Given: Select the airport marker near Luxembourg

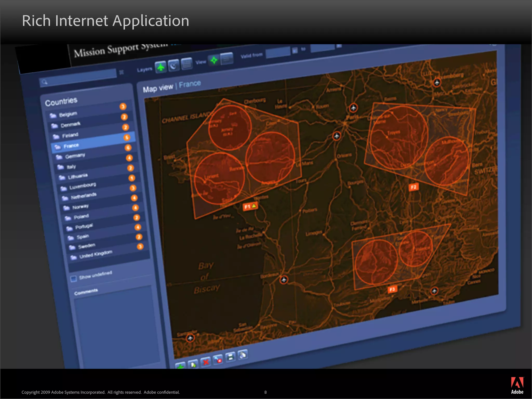Looking at the screenshot, I should tap(437, 83).
